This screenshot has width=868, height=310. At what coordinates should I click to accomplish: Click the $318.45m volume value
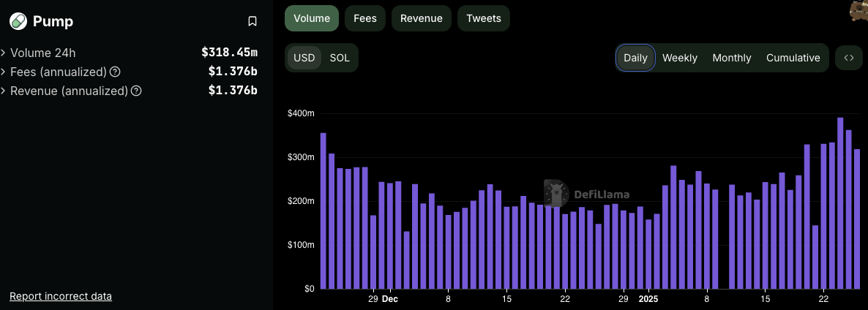point(229,53)
